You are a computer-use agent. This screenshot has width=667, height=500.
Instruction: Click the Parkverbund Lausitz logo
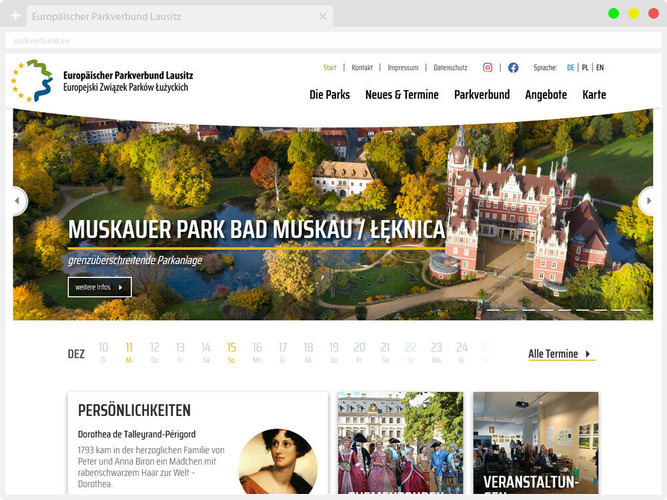point(102,81)
